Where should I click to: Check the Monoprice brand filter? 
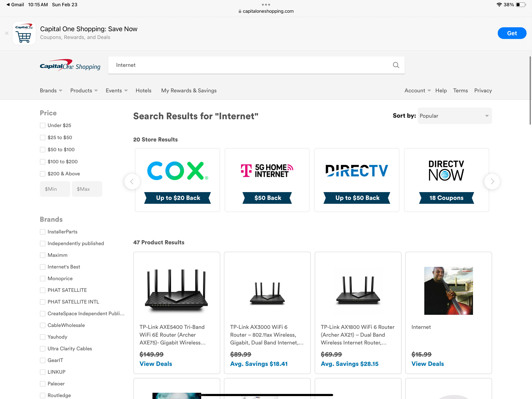[43, 278]
